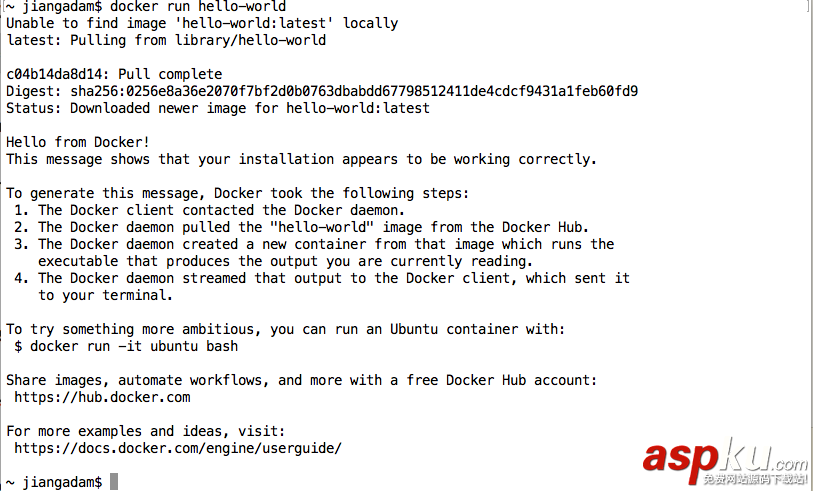Click the bottom "jiangadam$" prompt text
This screenshot has width=813, height=491.
pos(62,482)
